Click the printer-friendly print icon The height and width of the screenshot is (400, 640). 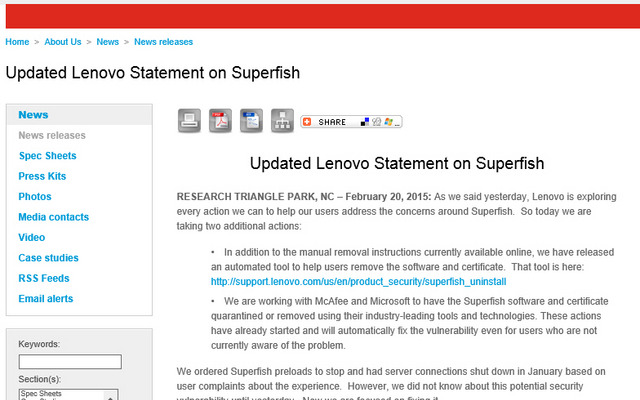pos(189,121)
